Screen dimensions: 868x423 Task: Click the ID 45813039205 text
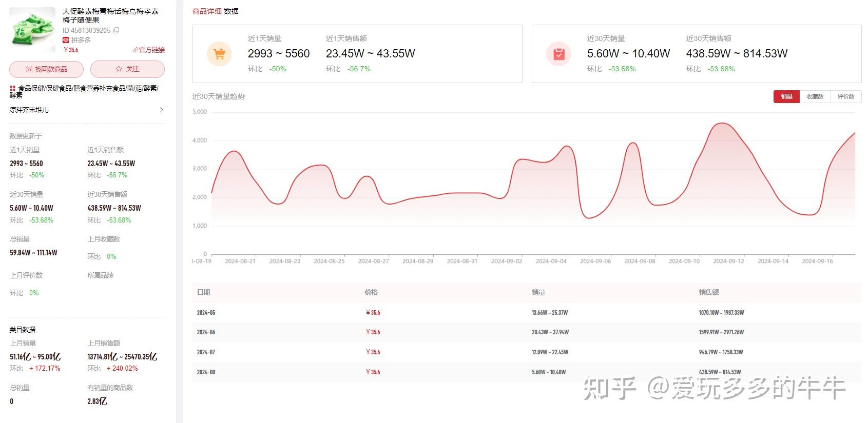[86, 30]
